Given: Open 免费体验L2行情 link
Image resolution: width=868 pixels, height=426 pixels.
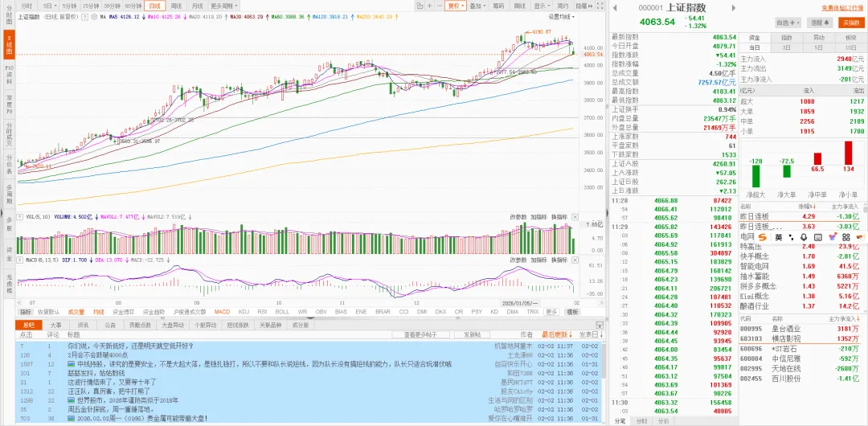Looking at the screenshot, I should [x=842, y=8].
